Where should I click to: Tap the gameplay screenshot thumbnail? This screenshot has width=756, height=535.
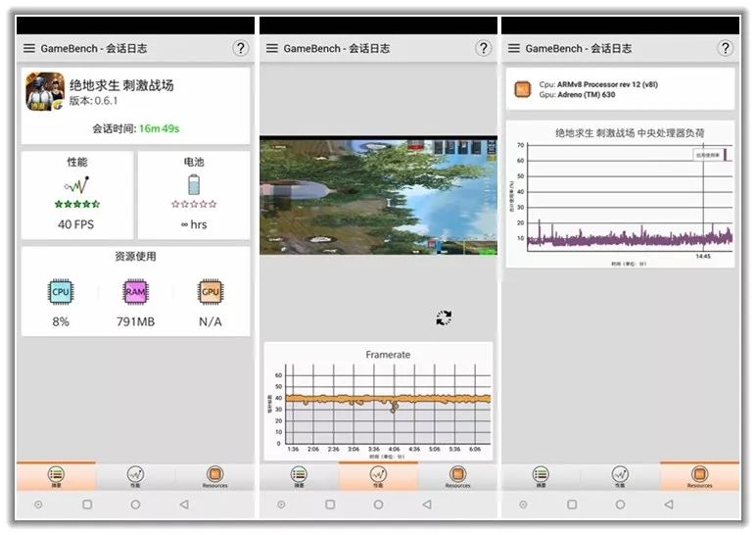click(x=378, y=196)
